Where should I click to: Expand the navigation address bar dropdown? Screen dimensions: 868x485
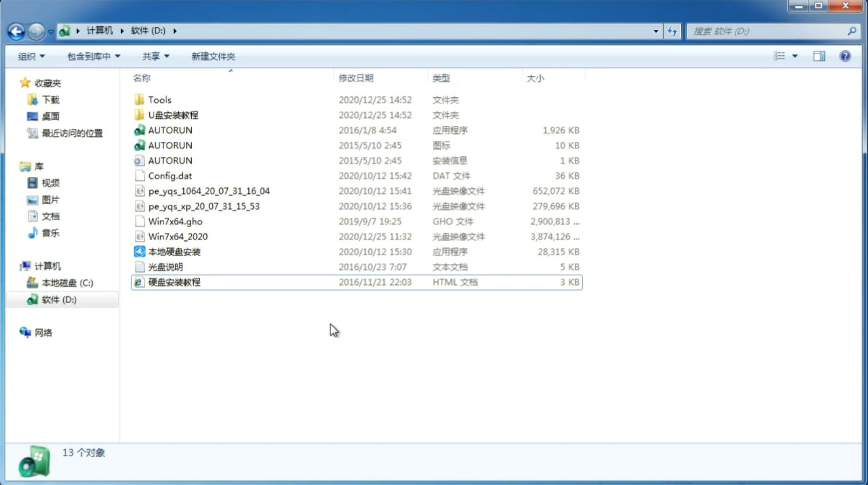click(656, 30)
